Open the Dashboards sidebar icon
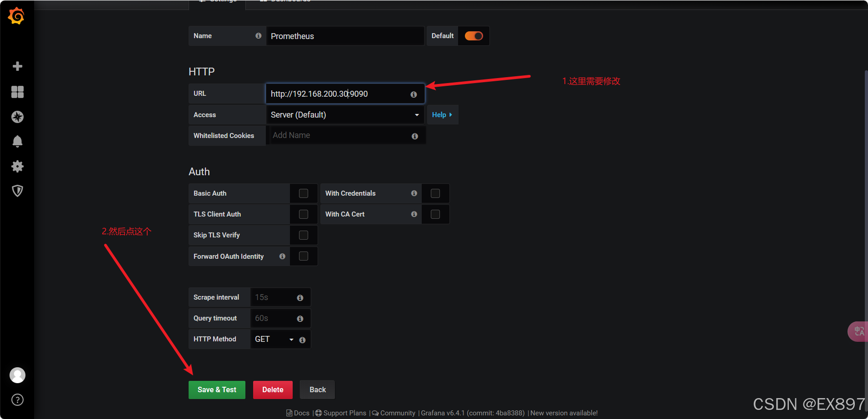Viewport: 868px width, 419px height. (x=17, y=92)
